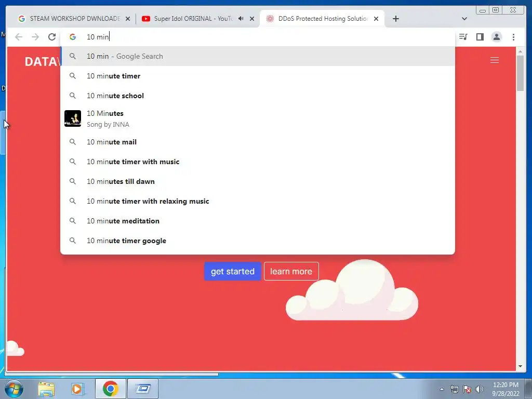
Task: Click the get started button
Action: coord(232,271)
